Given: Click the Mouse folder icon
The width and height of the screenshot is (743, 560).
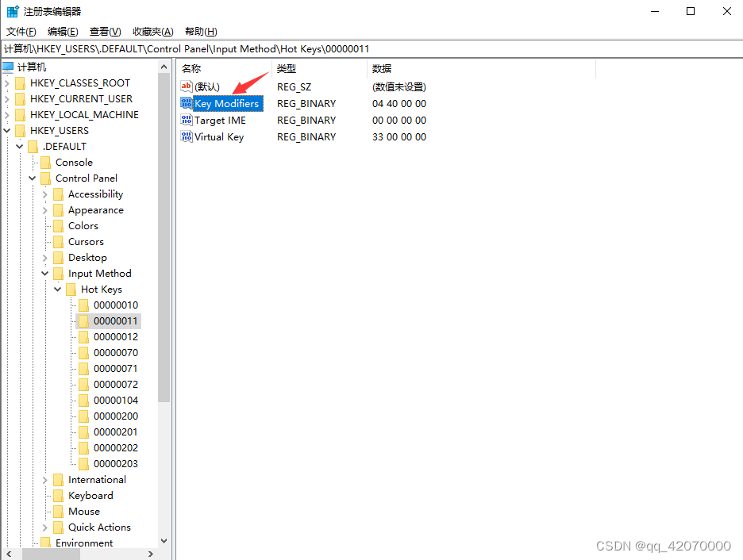Looking at the screenshot, I should [x=59, y=511].
